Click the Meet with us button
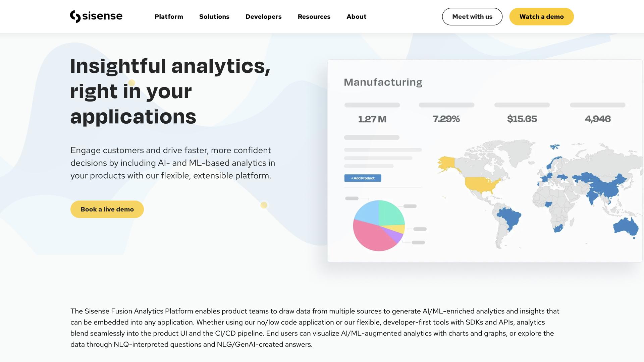The width and height of the screenshot is (644, 362). point(472,17)
